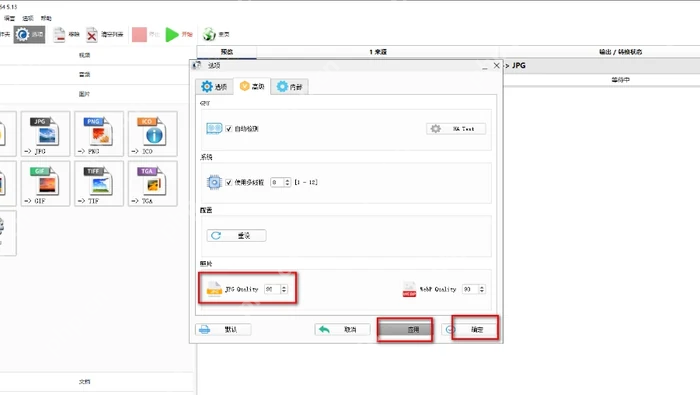Click the JPG Quality value field
700x395 pixels.
click(x=272, y=289)
